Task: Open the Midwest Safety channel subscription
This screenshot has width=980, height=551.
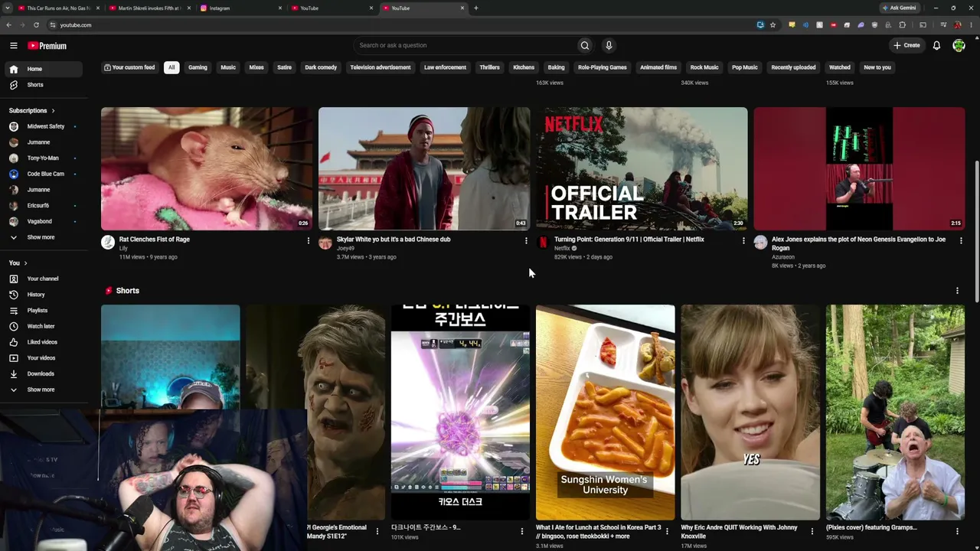Action: 44,126
